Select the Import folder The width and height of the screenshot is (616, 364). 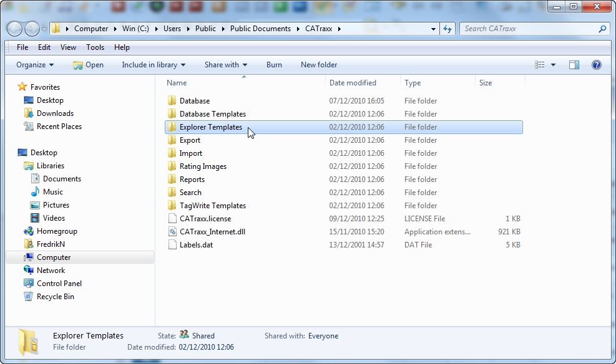(190, 153)
